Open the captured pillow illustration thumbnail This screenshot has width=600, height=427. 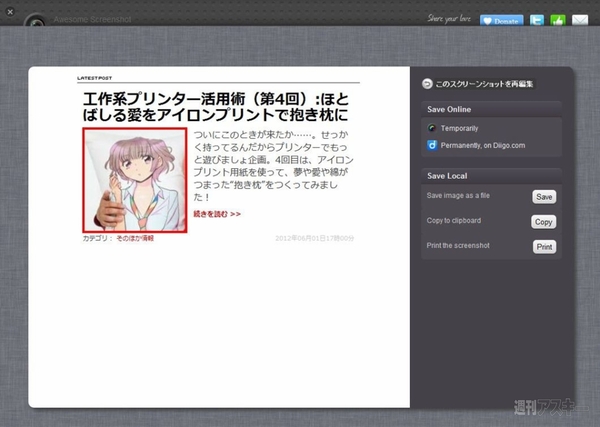(135, 180)
